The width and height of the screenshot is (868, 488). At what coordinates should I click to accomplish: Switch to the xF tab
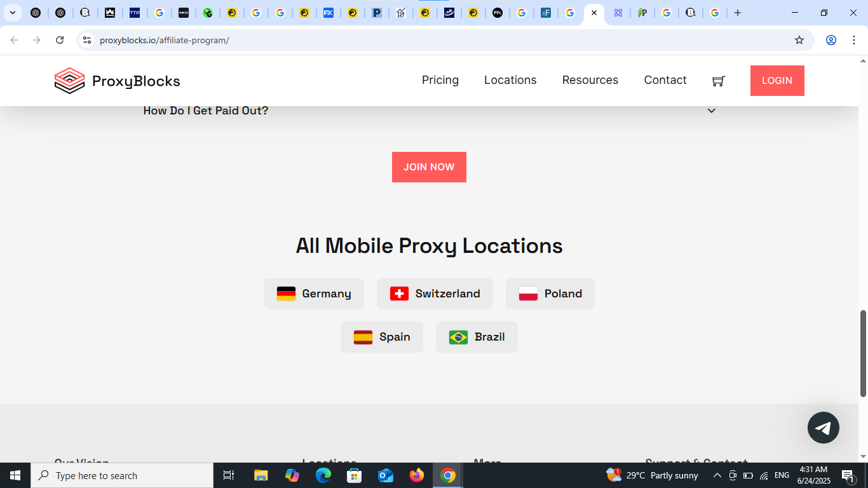pos(546,13)
